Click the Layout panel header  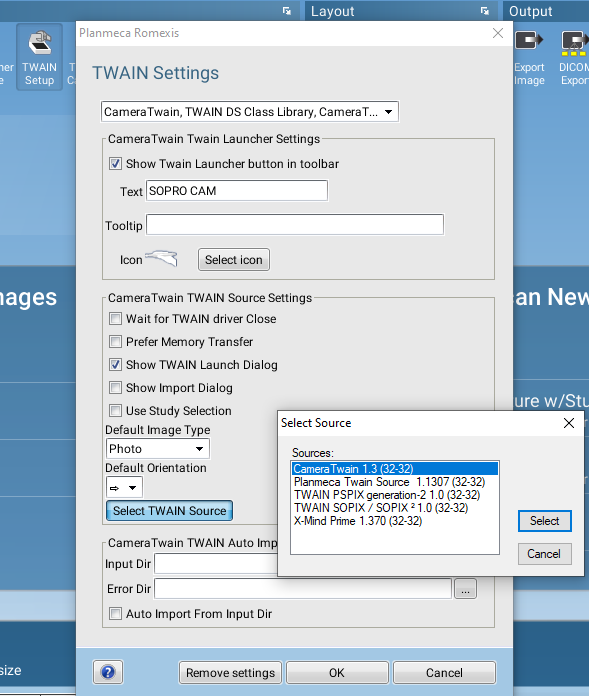click(x=401, y=11)
